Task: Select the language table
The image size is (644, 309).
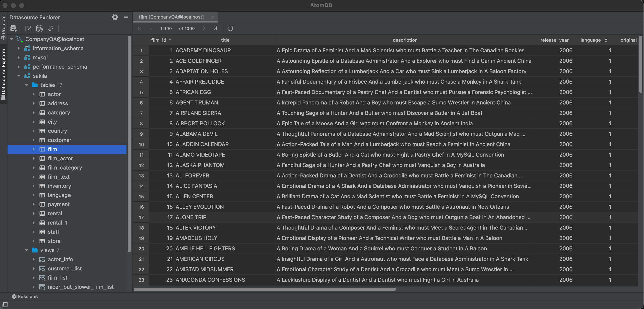Action: point(59,195)
